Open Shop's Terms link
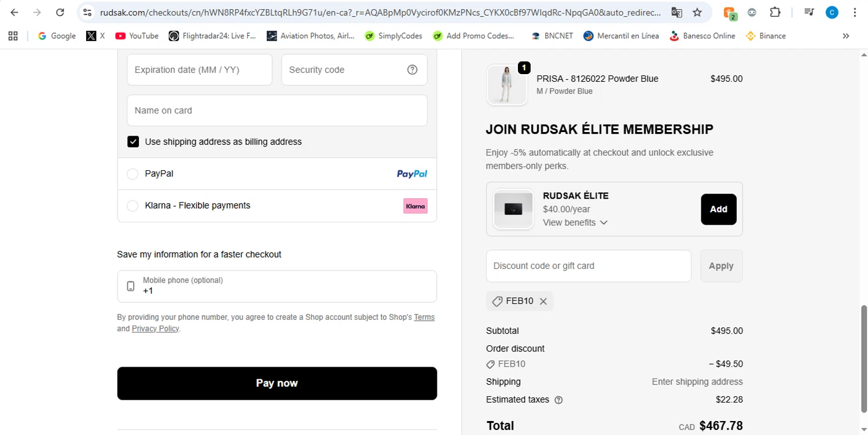868x435 pixels. click(x=424, y=317)
